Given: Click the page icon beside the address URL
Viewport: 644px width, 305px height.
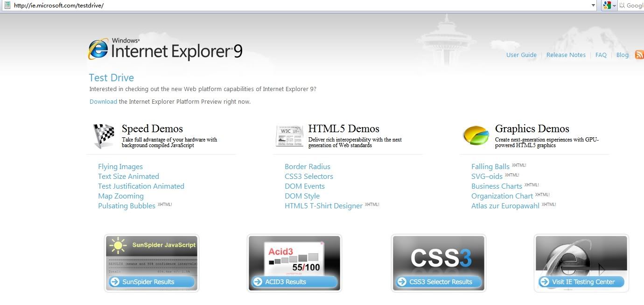Looking at the screenshot, I should coord(7,5).
